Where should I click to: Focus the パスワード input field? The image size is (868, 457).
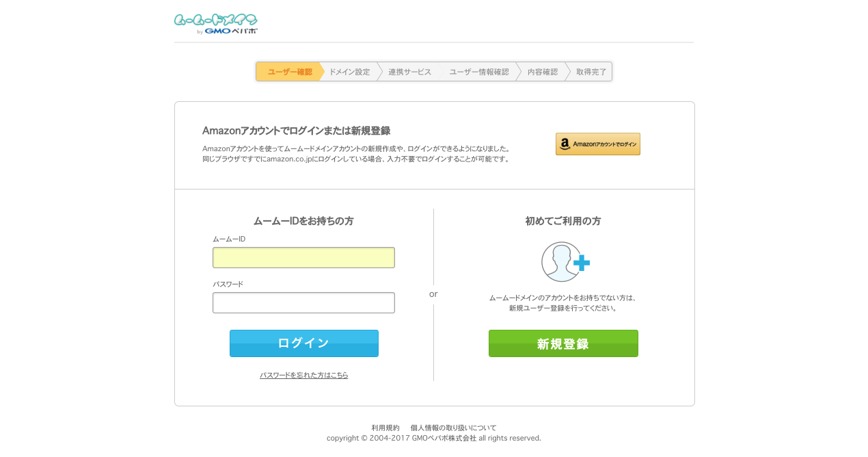303,303
